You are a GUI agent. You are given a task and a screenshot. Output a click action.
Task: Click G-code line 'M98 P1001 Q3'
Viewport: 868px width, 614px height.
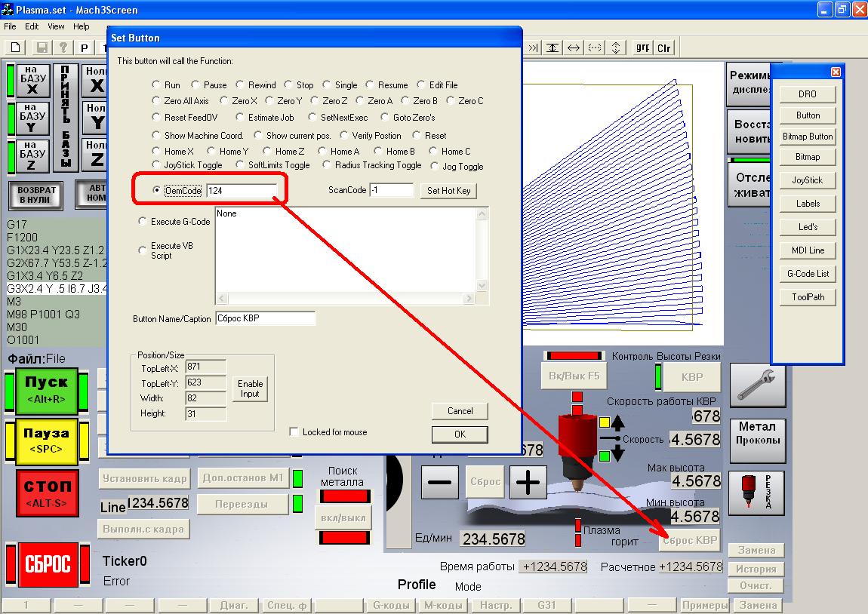pyautogui.click(x=43, y=315)
